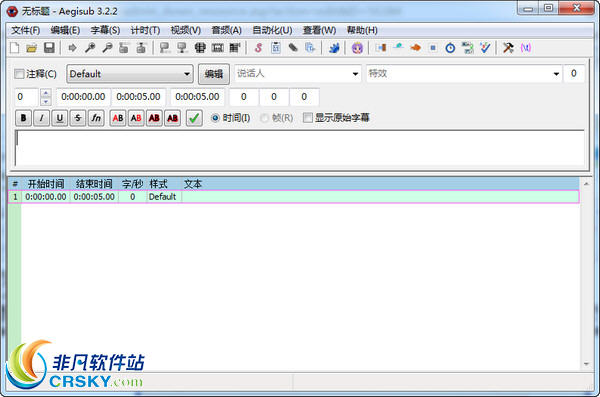600x397 pixels.
Task: Pick primary color with first AB button
Action: 118,118
